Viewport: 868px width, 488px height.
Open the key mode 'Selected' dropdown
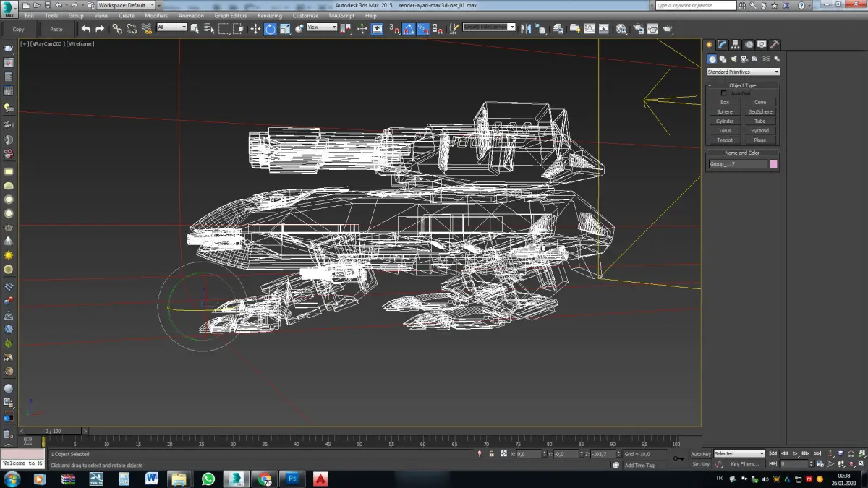pyautogui.click(x=739, y=454)
